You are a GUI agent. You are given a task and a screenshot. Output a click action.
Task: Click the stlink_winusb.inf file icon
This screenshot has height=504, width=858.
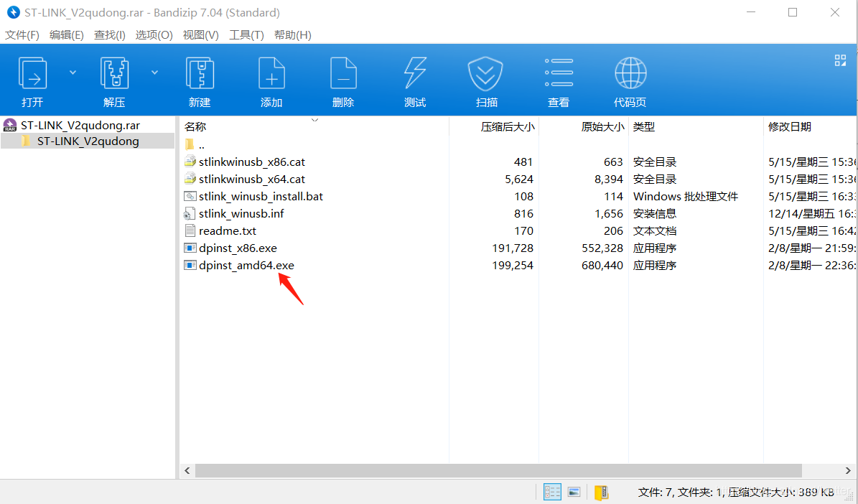(x=190, y=213)
